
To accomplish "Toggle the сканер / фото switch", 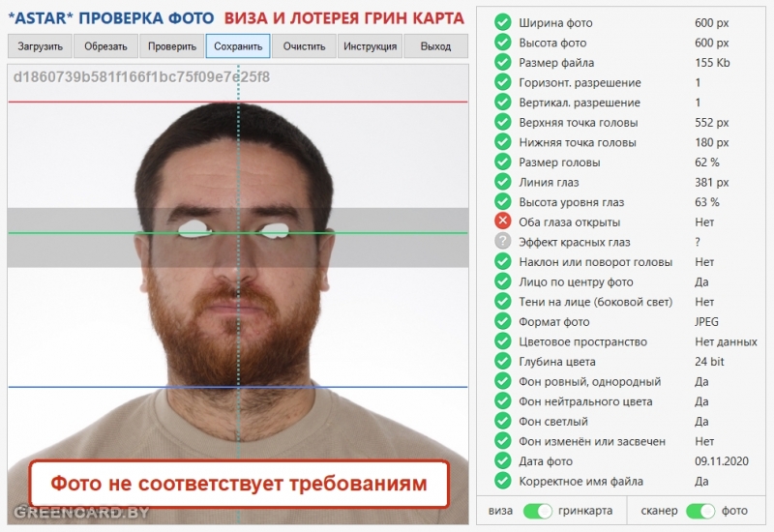I will coord(700,511).
